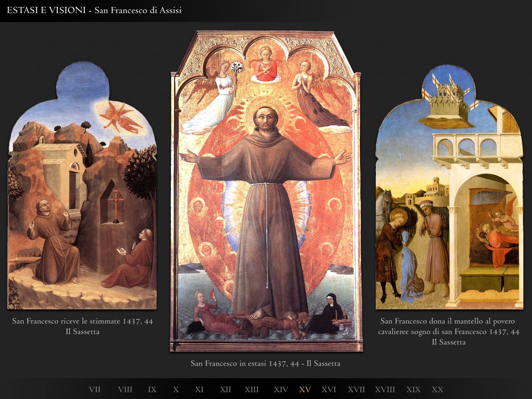Select the highlighted slide XV
532x399 pixels.
[305, 389]
